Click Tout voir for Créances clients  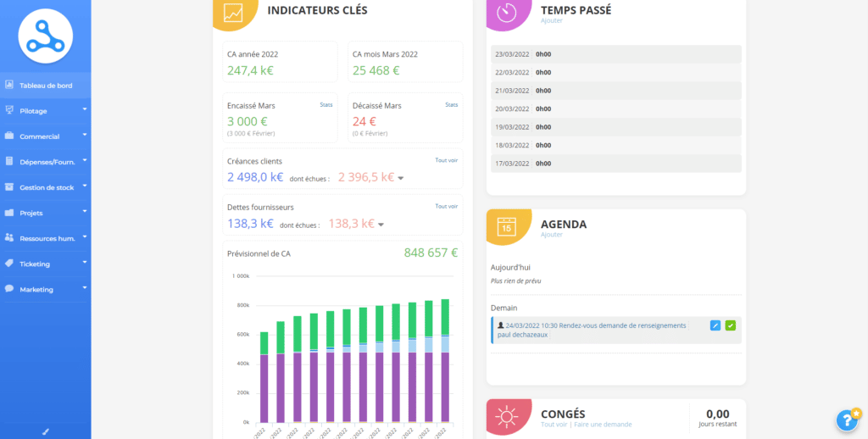(x=446, y=159)
